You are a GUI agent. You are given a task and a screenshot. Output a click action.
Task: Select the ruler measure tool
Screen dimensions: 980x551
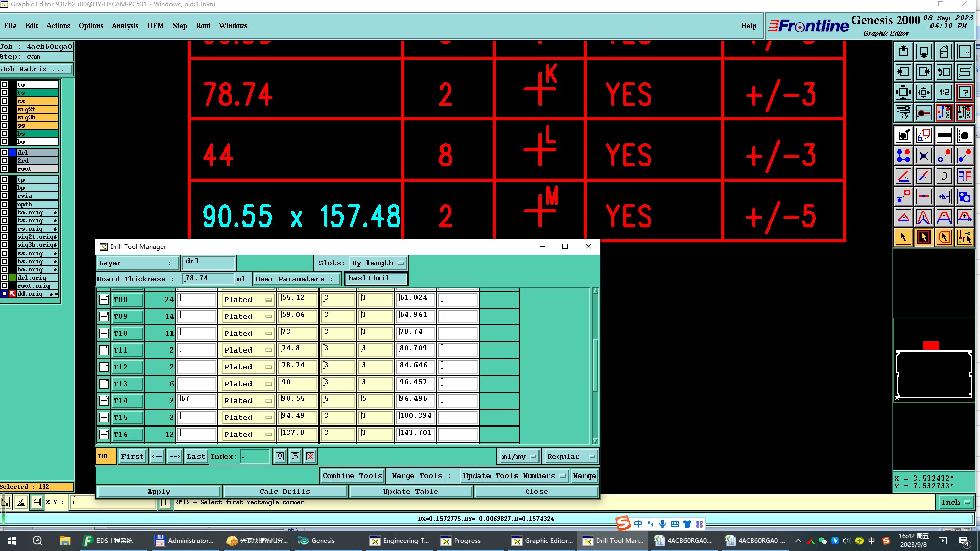coord(944,135)
